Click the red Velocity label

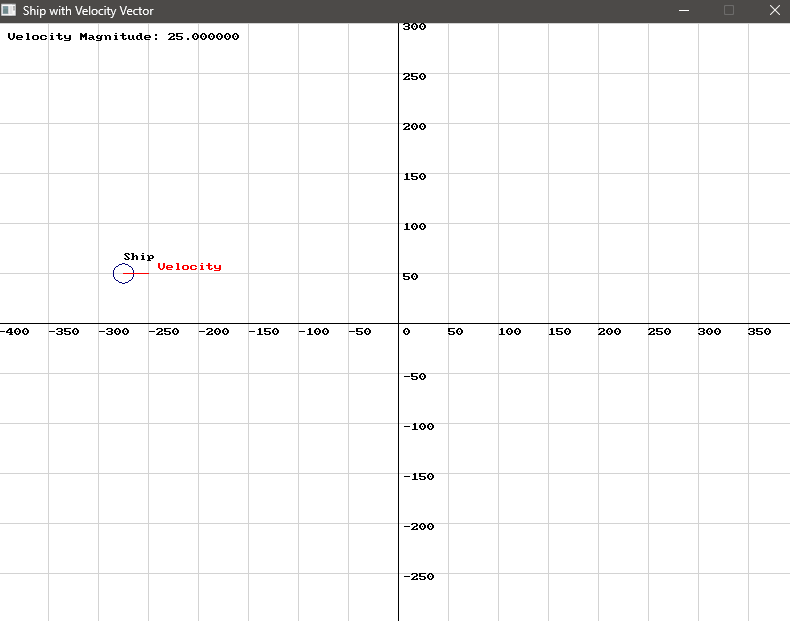pos(189,267)
